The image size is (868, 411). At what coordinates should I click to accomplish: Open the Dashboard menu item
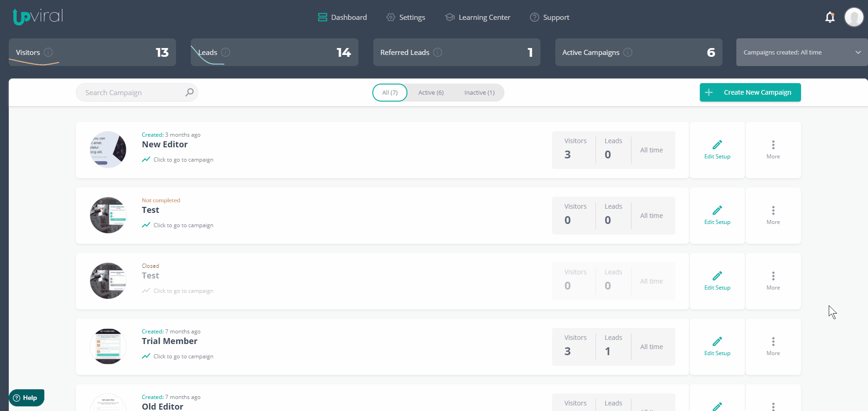click(342, 17)
